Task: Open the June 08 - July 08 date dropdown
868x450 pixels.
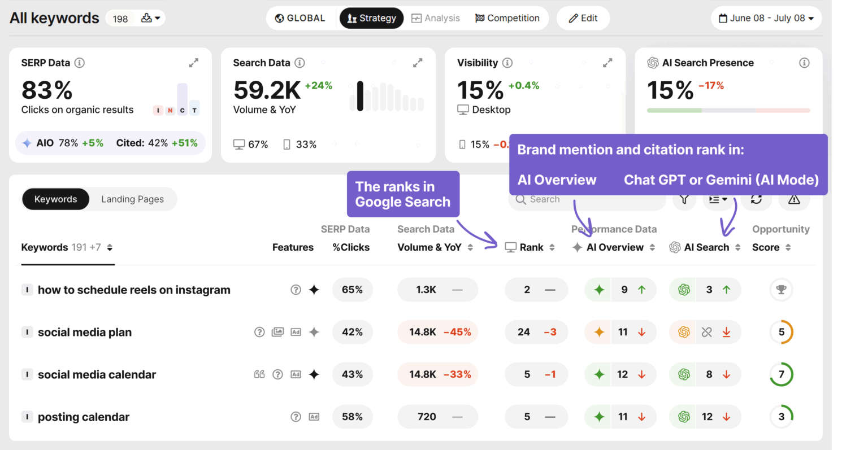Action: coord(766,18)
